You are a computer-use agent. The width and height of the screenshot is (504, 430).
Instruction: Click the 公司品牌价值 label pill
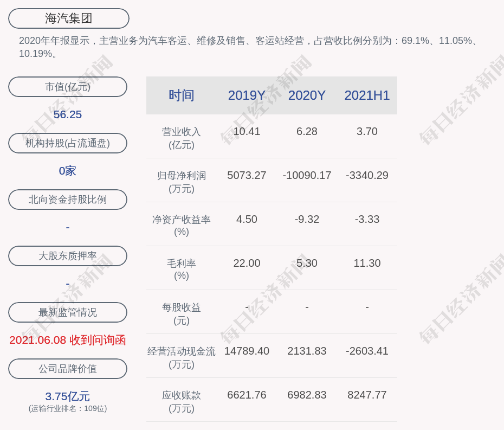pyautogui.click(x=68, y=369)
